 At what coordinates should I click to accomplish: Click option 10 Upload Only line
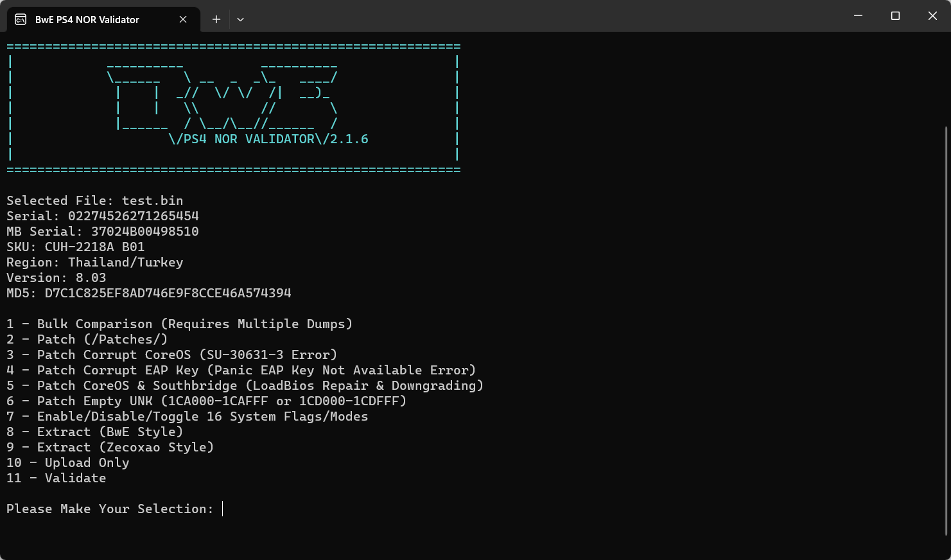(x=68, y=463)
